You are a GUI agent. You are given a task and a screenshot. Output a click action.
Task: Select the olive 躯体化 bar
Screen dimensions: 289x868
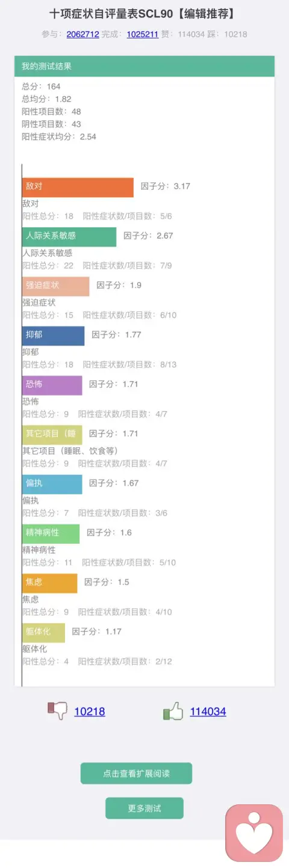coord(43,632)
